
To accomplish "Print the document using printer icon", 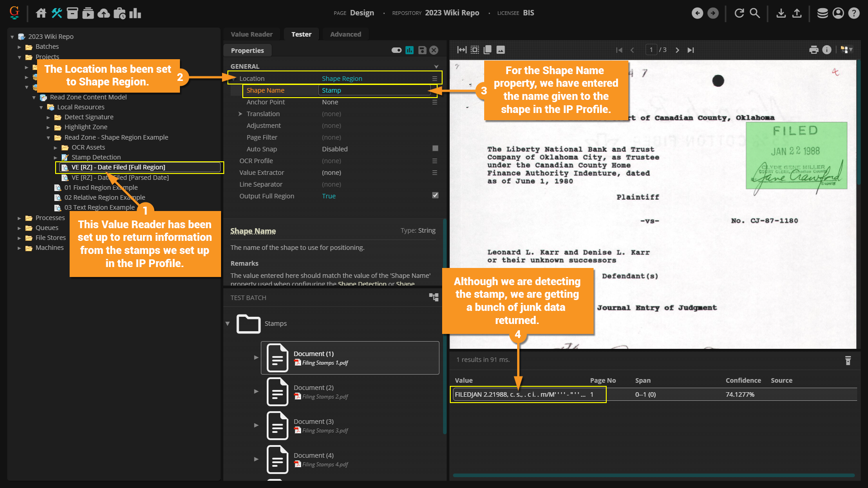I will pyautogui.click(x=814, y=50).
